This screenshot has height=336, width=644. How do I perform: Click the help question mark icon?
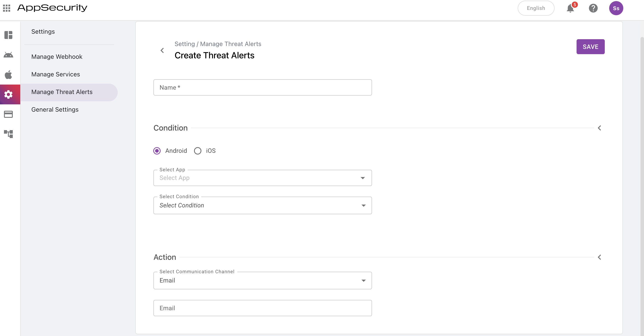(x=593, y=8)
